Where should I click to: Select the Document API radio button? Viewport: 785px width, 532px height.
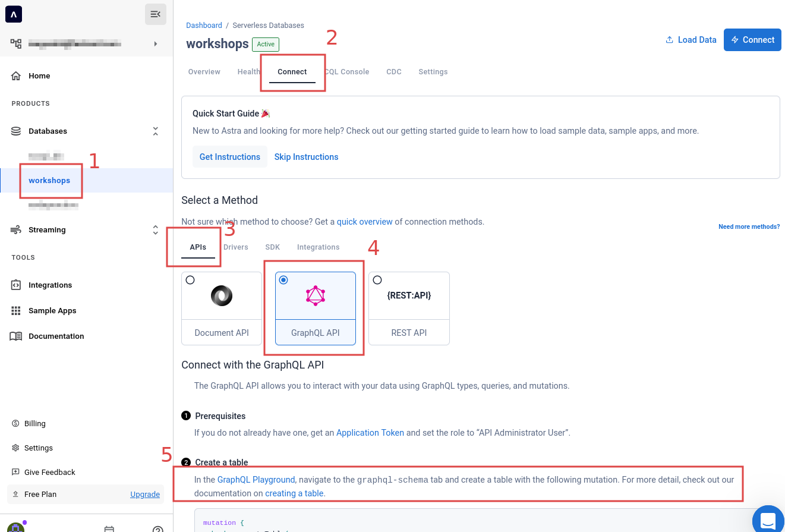(190, 280)
